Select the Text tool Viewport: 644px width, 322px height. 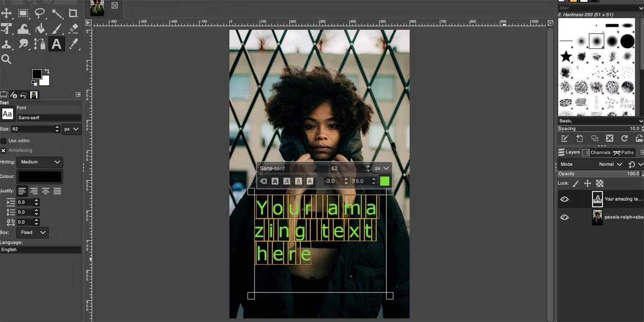click(57, 44)
